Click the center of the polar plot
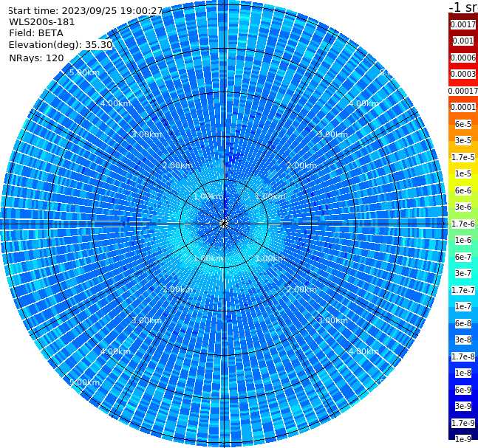 tap(224, 224)
